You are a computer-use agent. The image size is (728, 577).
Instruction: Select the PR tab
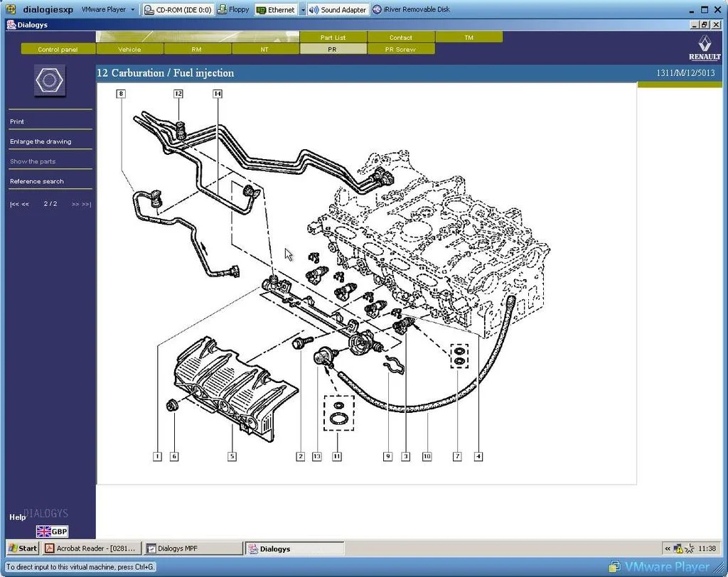333,49
